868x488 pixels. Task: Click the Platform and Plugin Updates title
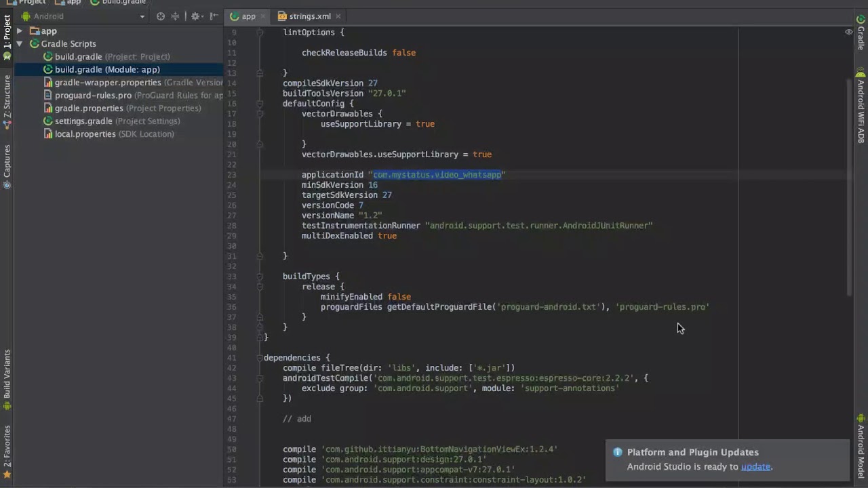(x=693, y=452)
